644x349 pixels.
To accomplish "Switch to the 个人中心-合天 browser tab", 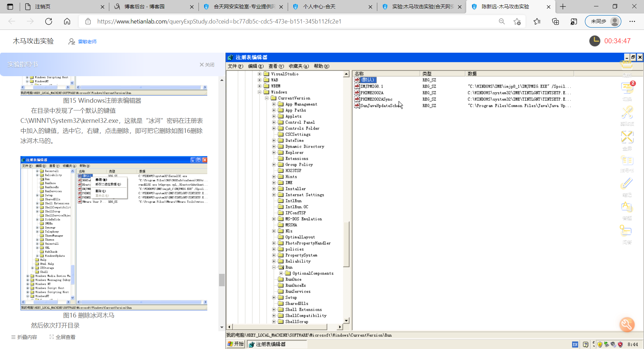I will 332,7.
